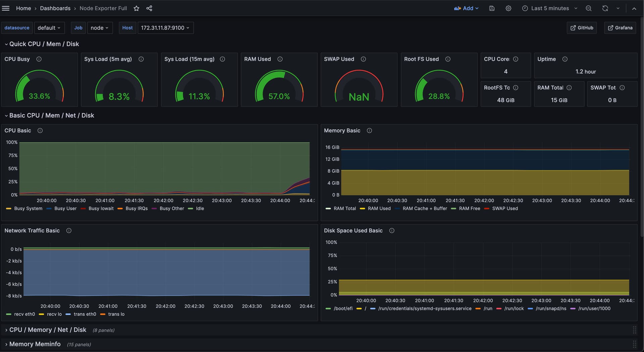Refresh the dashboard
Image resolution: width=644 pixels, height=352 pixels.
[605, 8]
